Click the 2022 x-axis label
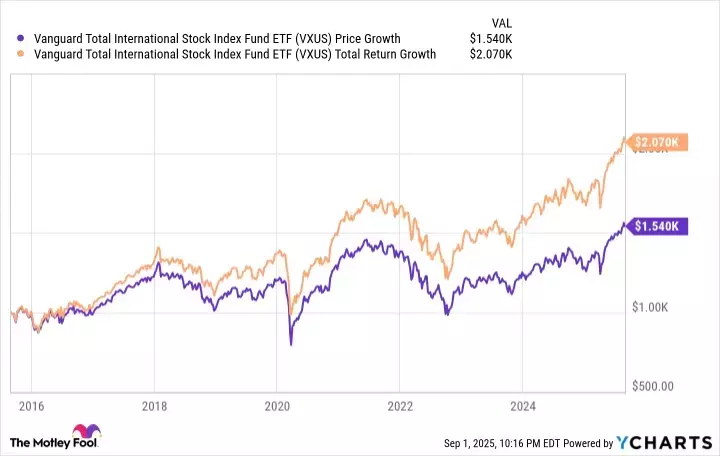Screen dimensions: 720x456 click(x=399, y=407)
